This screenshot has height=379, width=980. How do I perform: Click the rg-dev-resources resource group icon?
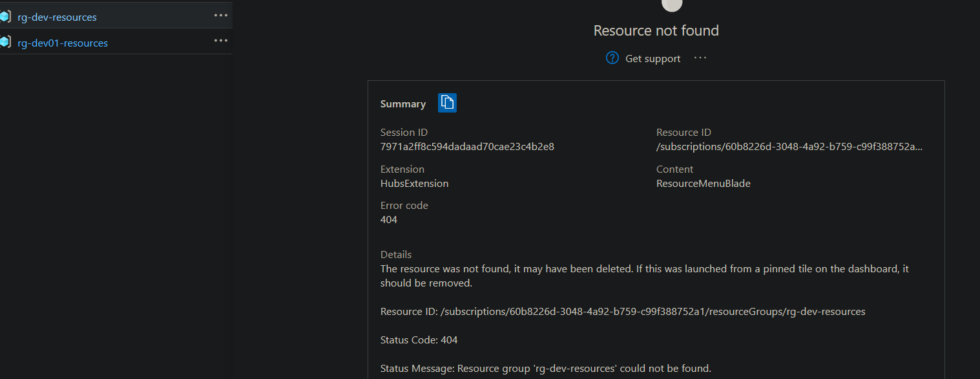point(5,17)
